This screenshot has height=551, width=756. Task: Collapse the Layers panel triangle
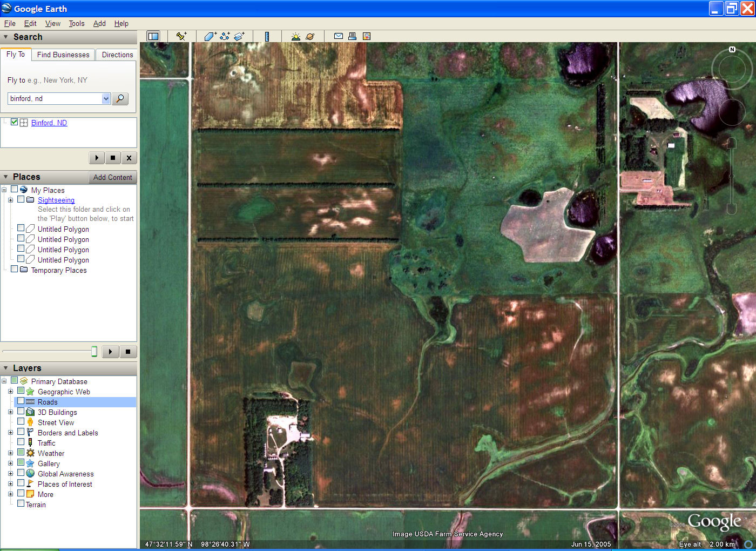click(6, 368)
